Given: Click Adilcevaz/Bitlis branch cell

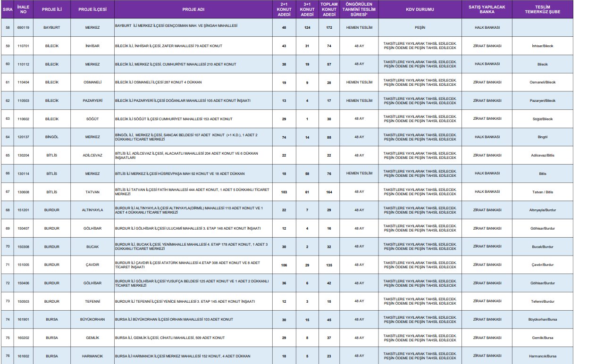Looking at the screenshot, I should [543, 155].
